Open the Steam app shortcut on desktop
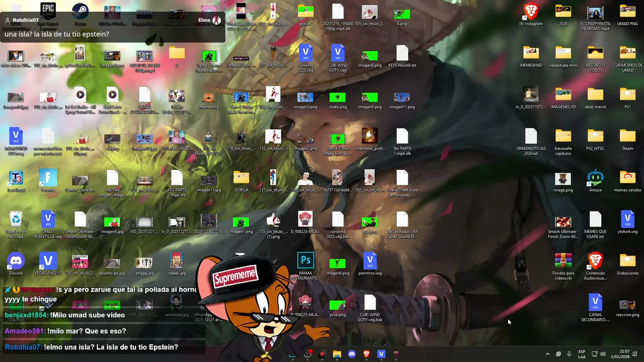This screenshot has width=644, height=362. [80, 12]
